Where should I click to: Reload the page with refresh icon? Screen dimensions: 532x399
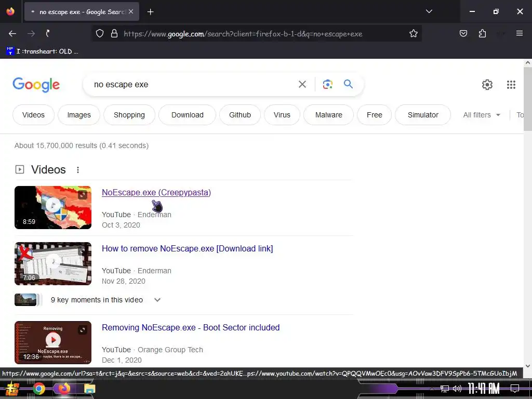click(x=48, y=33)
